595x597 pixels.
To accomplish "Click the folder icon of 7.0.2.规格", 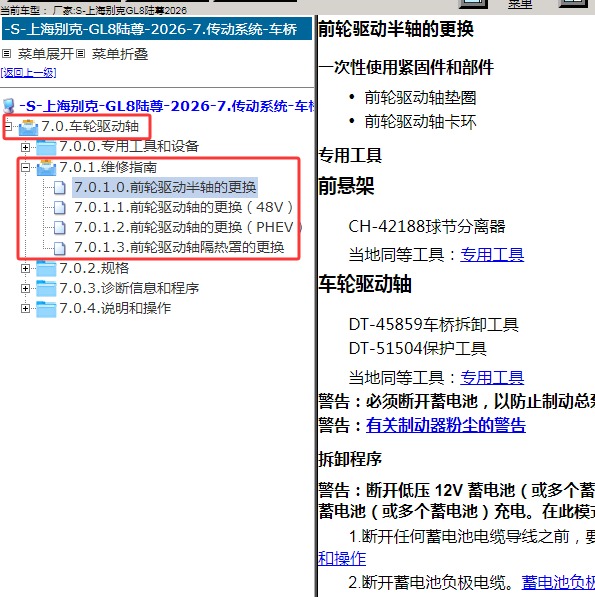I will (x=46, y=268).
